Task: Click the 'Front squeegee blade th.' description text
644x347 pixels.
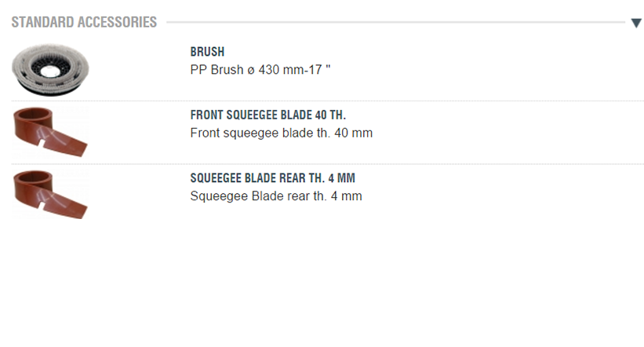Action: tap(259, 133)
